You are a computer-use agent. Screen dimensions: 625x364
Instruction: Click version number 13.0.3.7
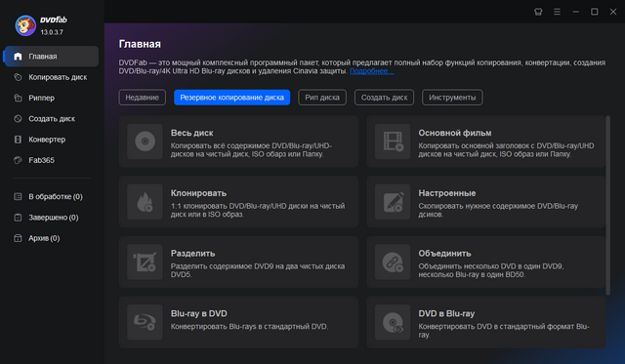tap(52, 32)
